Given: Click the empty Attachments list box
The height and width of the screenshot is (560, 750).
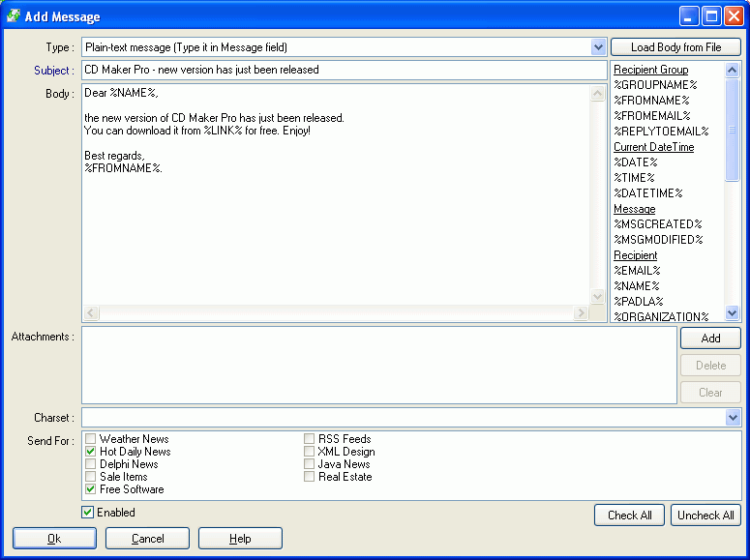Looking at the screenshot, I should pyautogui.click(x=378, y=365).
